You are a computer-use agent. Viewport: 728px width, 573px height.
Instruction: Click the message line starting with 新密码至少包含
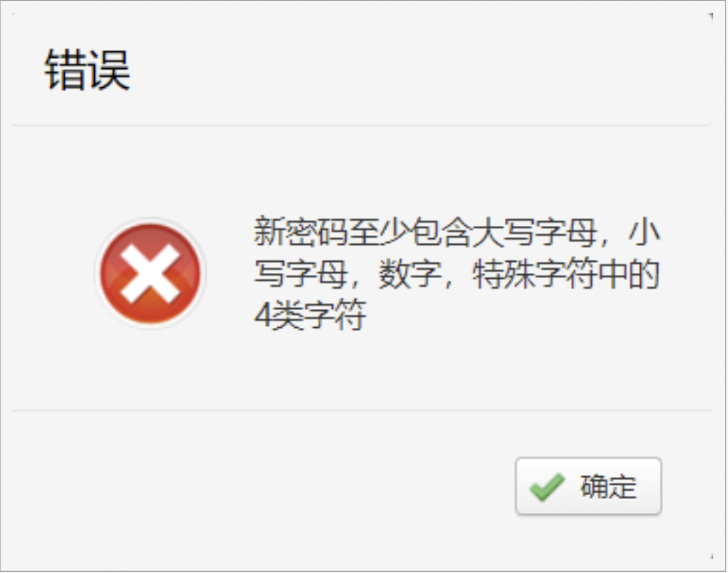point(457,232)
